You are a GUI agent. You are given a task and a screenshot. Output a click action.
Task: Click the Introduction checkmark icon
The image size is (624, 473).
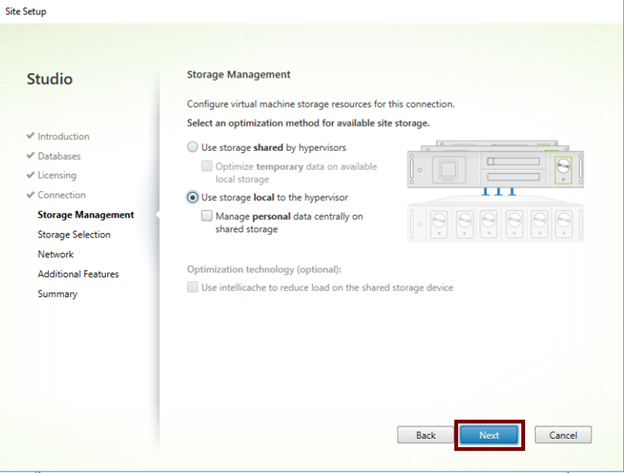click(30, 136)
